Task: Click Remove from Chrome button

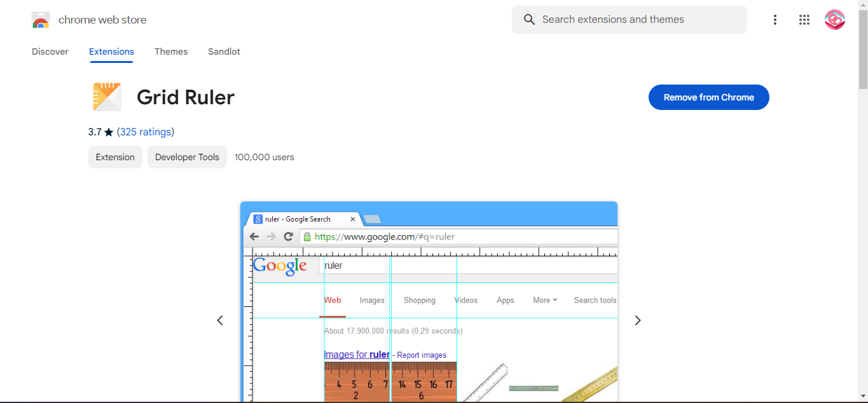Action: 709,97
